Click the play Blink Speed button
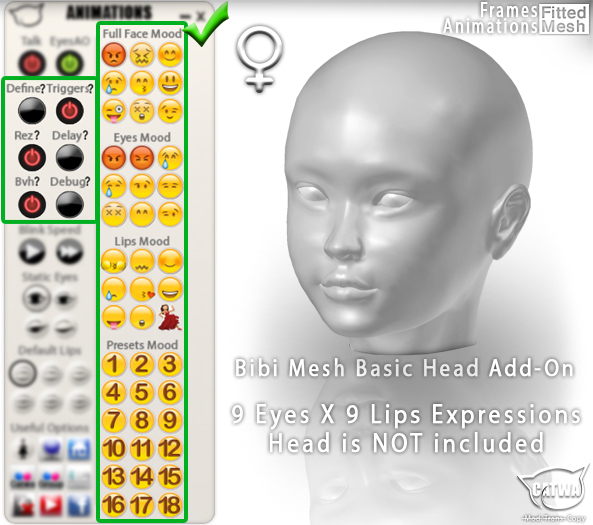Viewport: 593px width, 525px height. (x=32, y=252)
